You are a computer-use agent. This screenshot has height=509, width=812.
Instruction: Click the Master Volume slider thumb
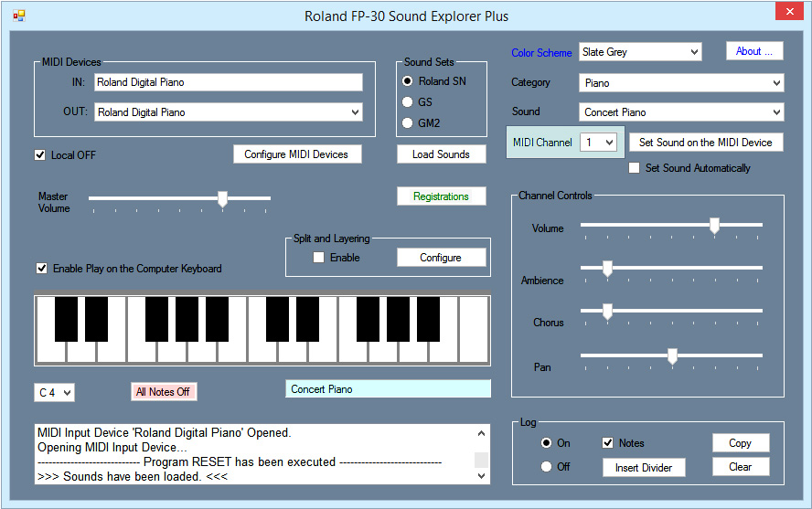(x=223, y=198)
